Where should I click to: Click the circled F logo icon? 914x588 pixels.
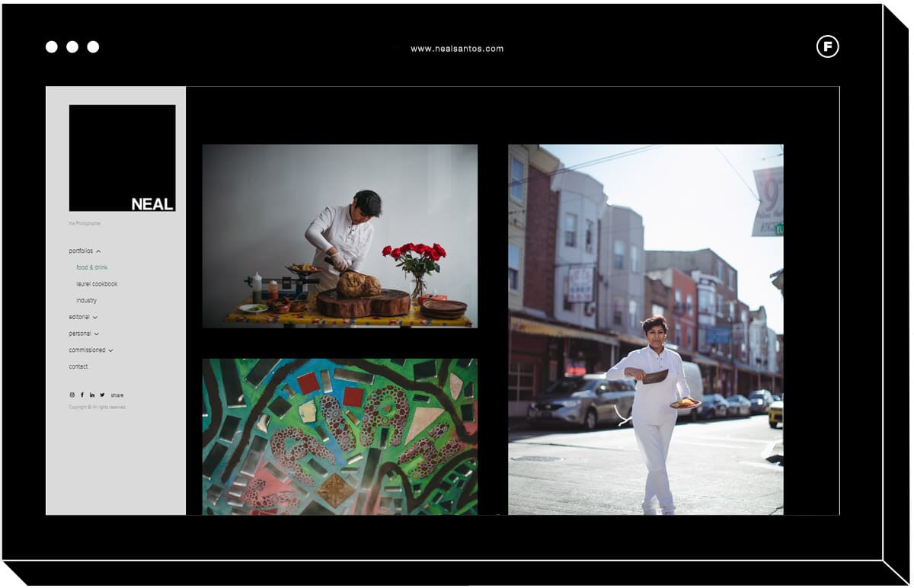(x=827, y=47)
